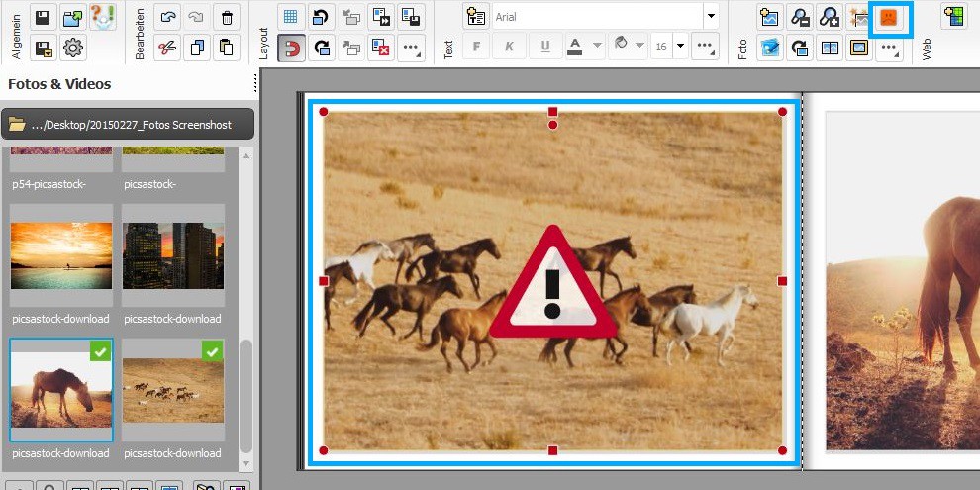
Task: Click the undo arrow icon
Action: coord(168,17)
